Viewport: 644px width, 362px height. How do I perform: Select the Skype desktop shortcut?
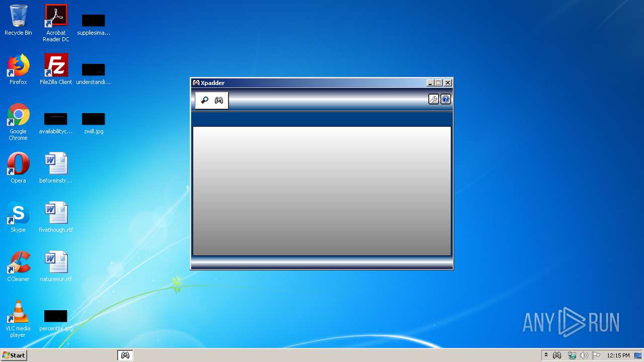[x=18, y=217]
